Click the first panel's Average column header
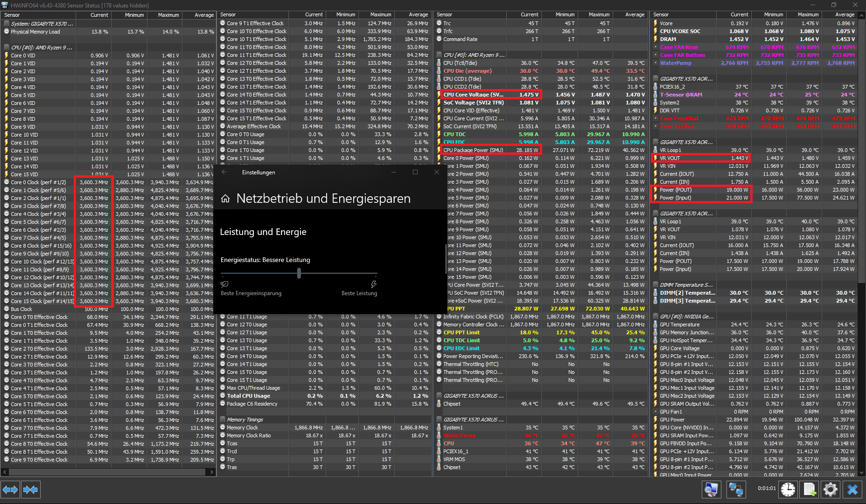Screen dimensions: 866x504 click(198, 15)
